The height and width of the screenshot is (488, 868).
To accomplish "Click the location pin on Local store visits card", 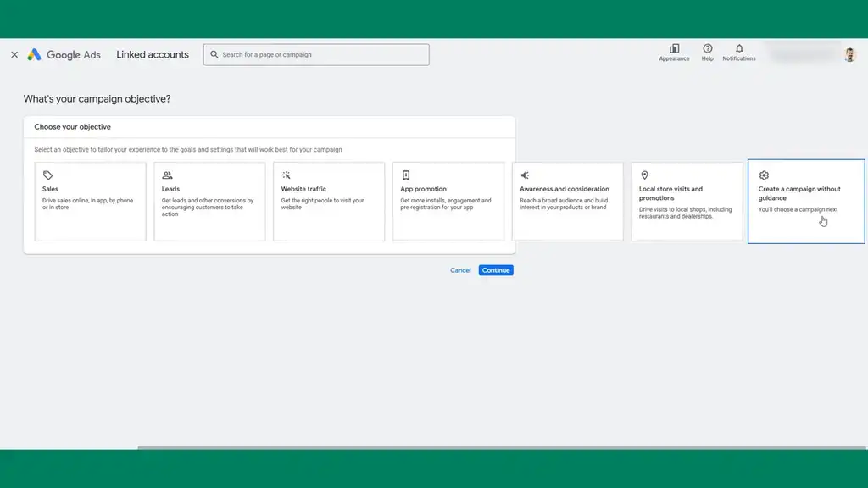I will point(643,175).
